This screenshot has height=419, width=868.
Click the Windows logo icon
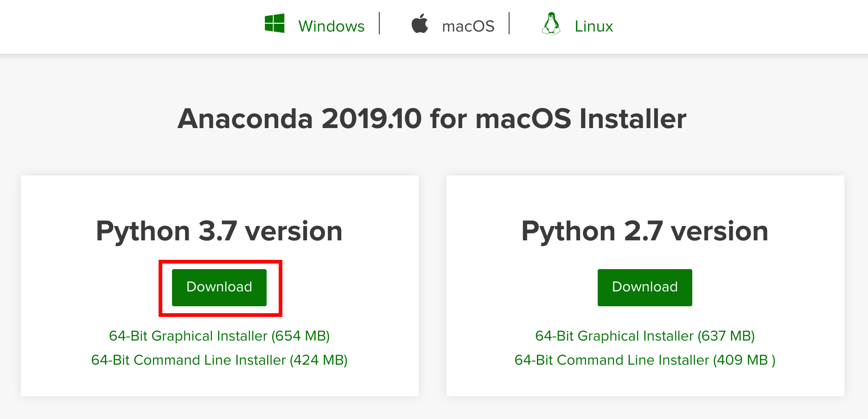point(274,24)
